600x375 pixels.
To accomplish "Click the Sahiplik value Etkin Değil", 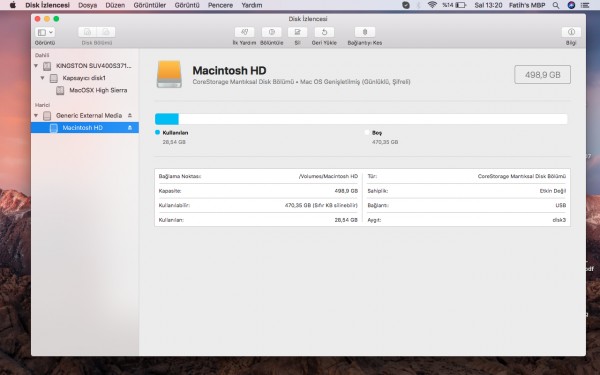I will point(553,191).
